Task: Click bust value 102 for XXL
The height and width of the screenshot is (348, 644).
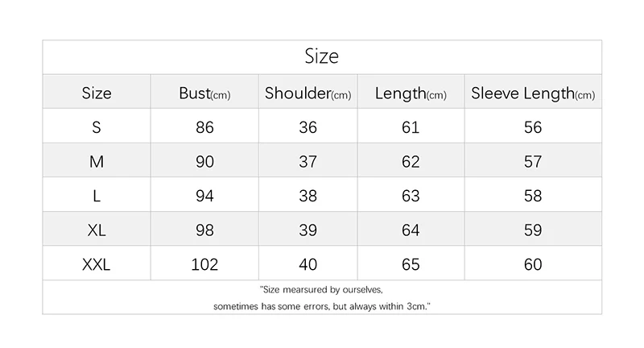Action: coord(204,264)
